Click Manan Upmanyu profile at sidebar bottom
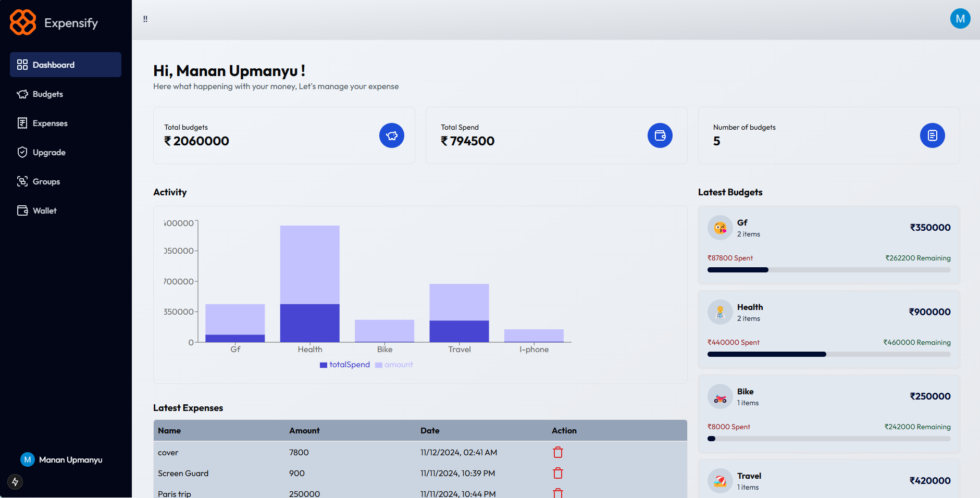980x498 pixels. tap(61, 459)
